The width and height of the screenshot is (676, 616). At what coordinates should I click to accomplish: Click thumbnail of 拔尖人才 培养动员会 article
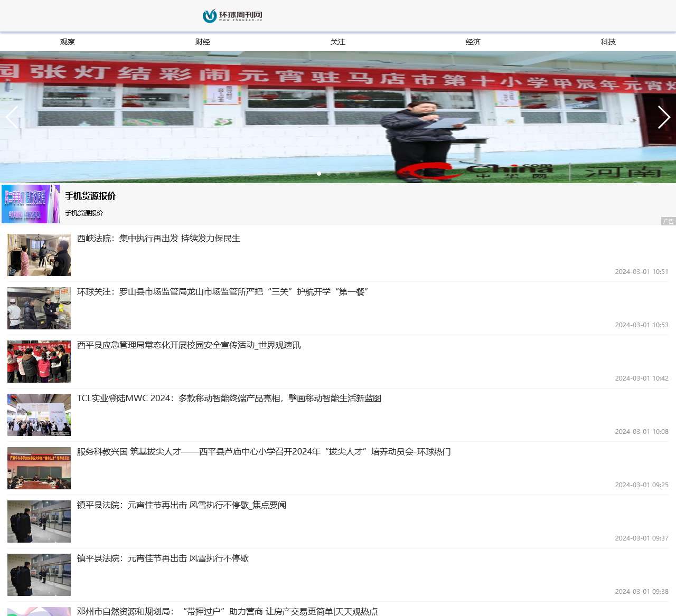39,468
